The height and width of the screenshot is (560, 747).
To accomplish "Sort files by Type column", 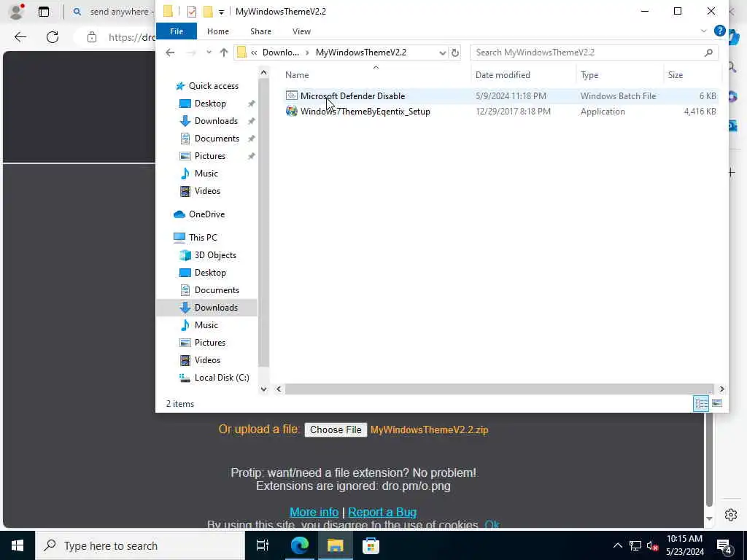I will [x=589, y=75].
